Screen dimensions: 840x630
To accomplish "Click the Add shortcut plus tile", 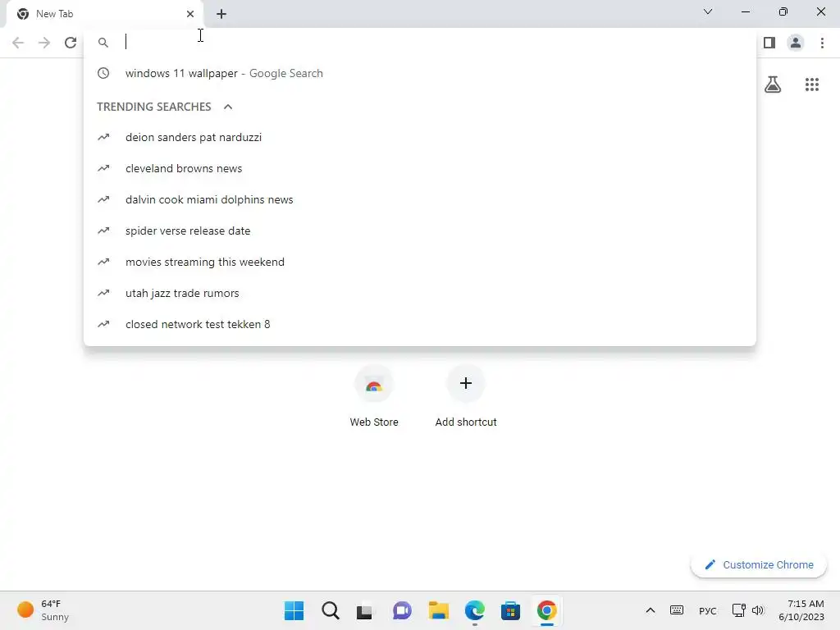I will coord(466,396).
